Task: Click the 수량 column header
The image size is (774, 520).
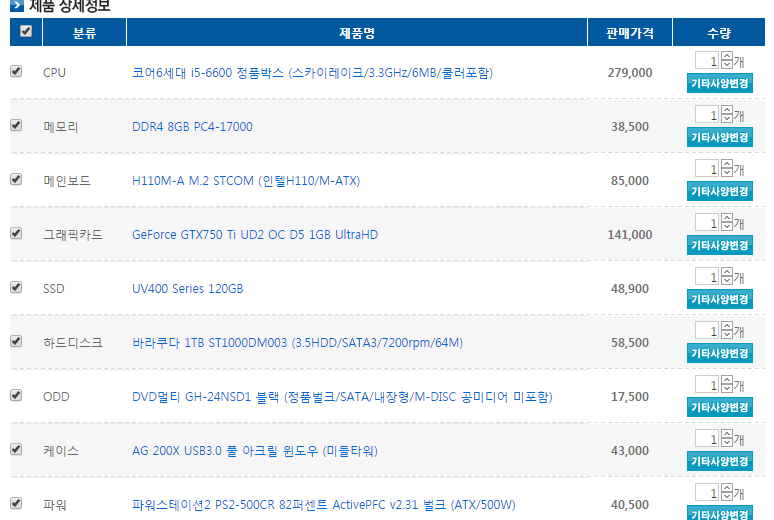Action: (x=719, y=33)
